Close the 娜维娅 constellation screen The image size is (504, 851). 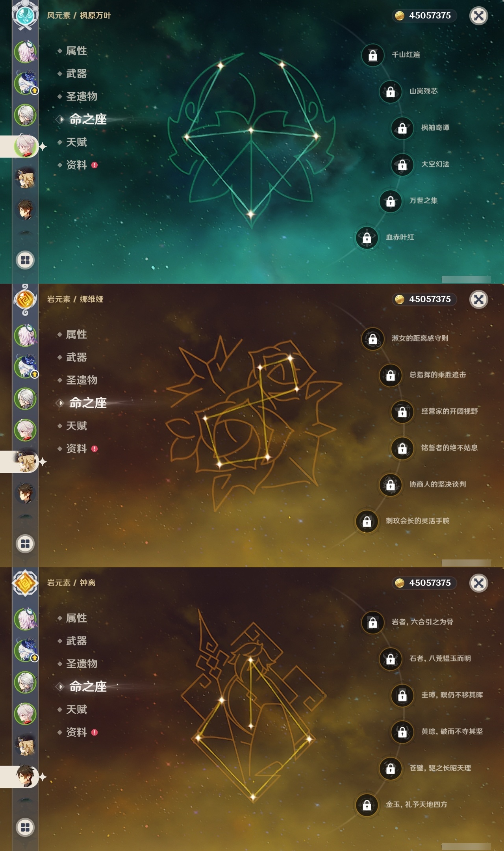(x=478, y=299)
